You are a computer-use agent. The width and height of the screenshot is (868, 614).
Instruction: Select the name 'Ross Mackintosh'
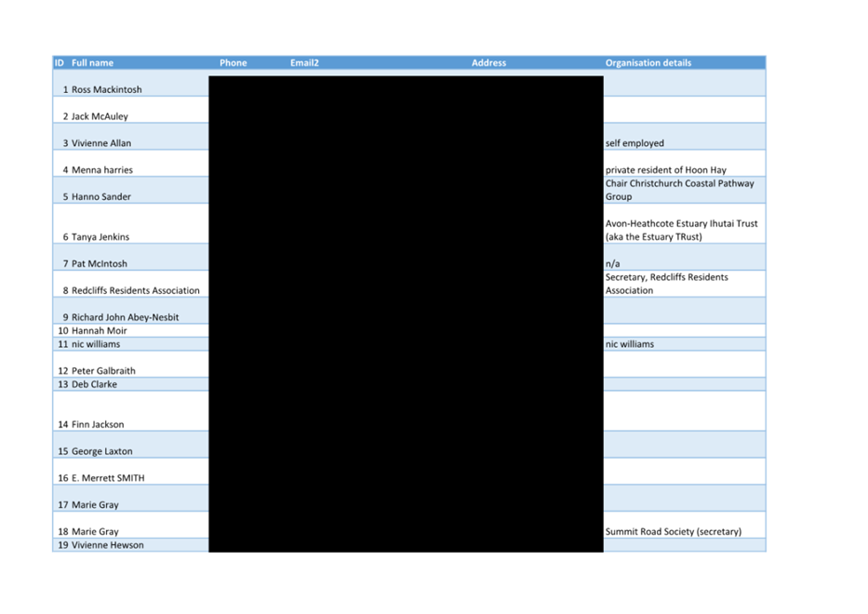tap(107, 89)
